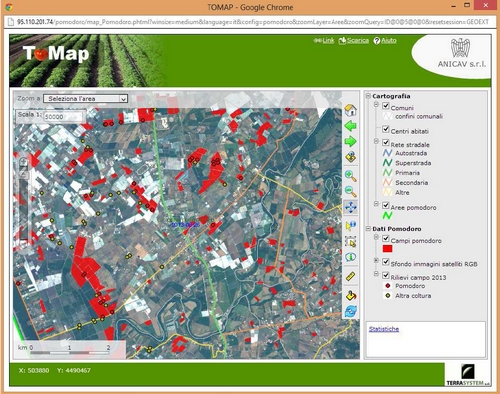Toggle the Campi pomodoro layer checkbox

(386, 239)
